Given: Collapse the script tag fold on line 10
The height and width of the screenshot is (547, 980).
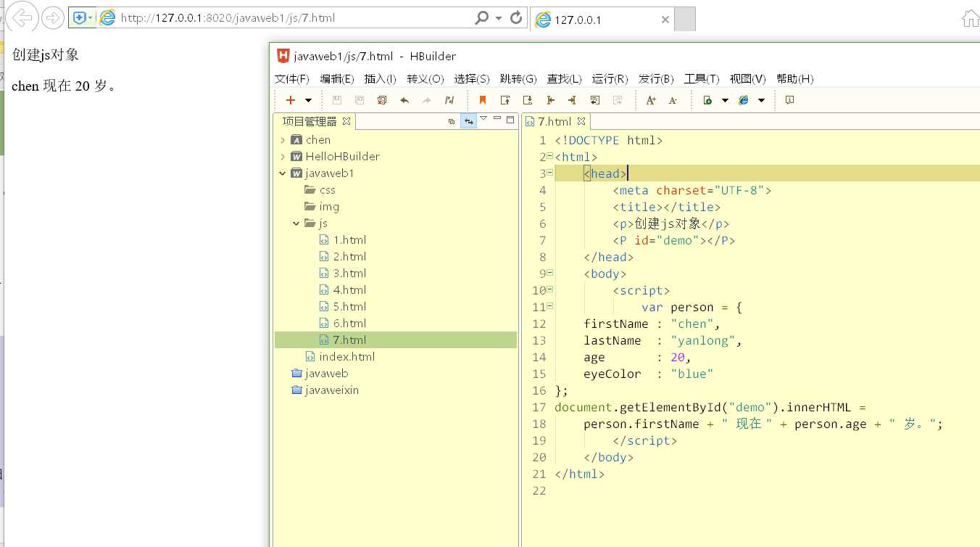Looking at the screenshot, I should 550,289.
